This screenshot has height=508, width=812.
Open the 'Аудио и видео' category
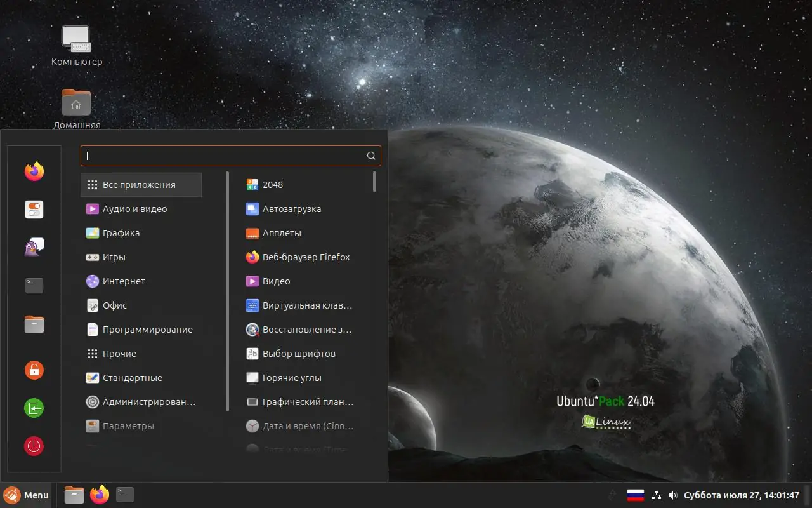pyautogui.click(x=141, y=209)
